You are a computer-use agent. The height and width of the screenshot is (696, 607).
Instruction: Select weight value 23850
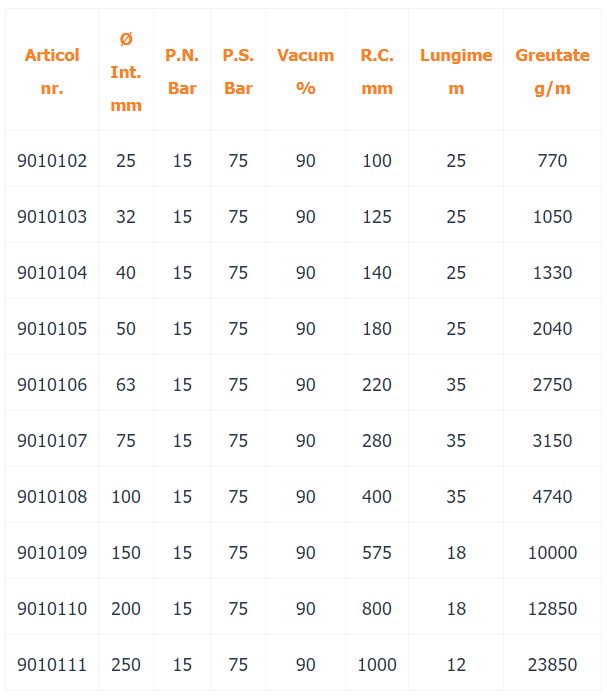(552, 665)
